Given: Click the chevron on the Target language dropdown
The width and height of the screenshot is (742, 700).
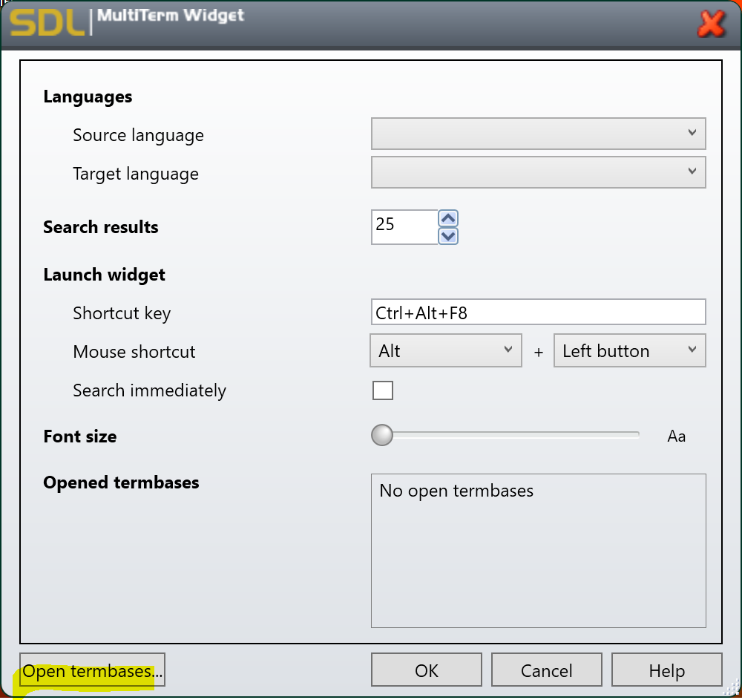Looking at the screenshot, I should coord(694,172).
